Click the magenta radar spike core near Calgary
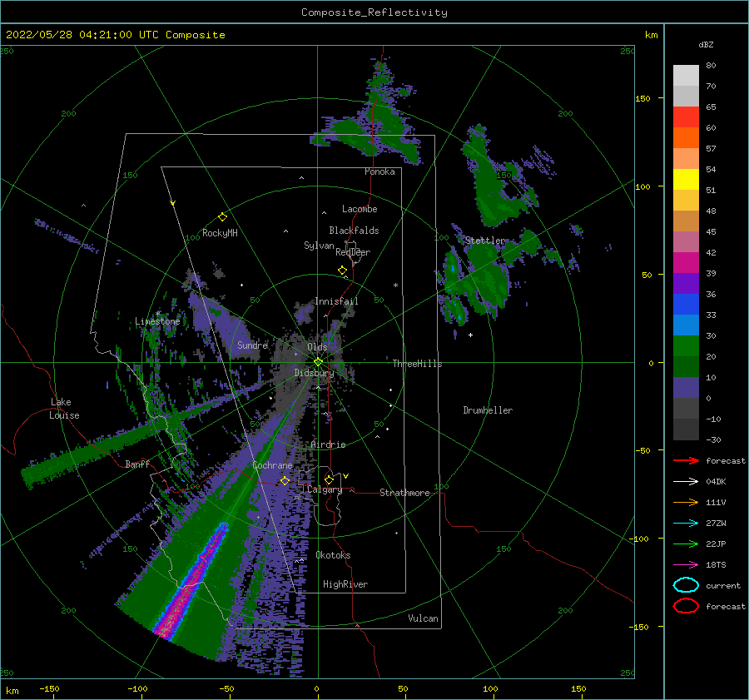Image resolution: width=749 pixels, height=700 pixels. pos(193,580)
